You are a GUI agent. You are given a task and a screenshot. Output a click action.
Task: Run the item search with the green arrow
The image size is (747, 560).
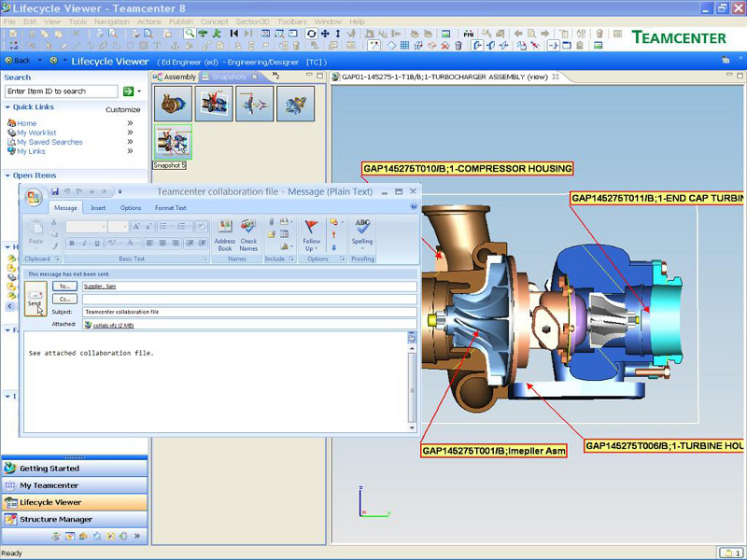[x=128, y=91]
